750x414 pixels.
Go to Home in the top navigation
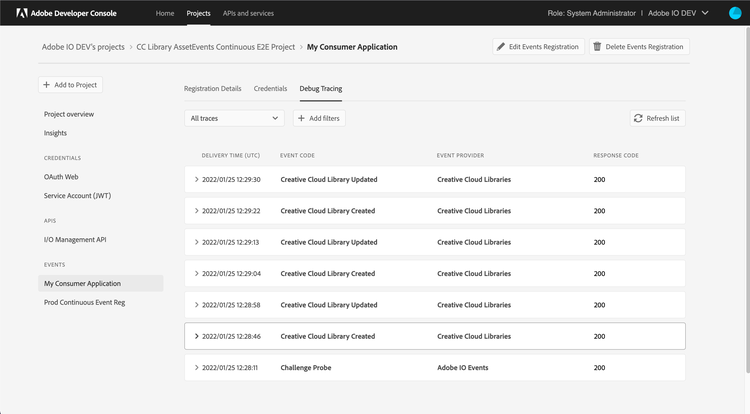point(165,13)
